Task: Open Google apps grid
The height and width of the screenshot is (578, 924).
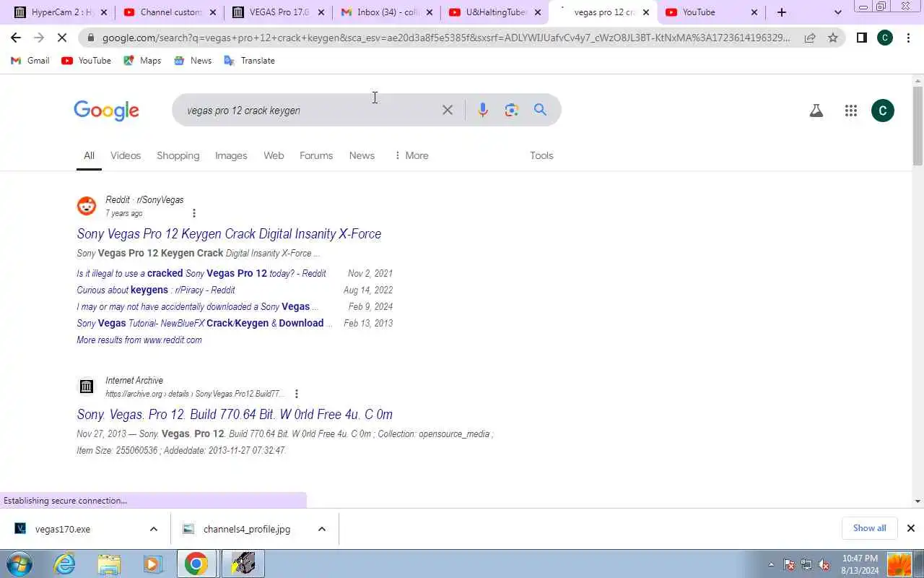Action: click(851, 111)
